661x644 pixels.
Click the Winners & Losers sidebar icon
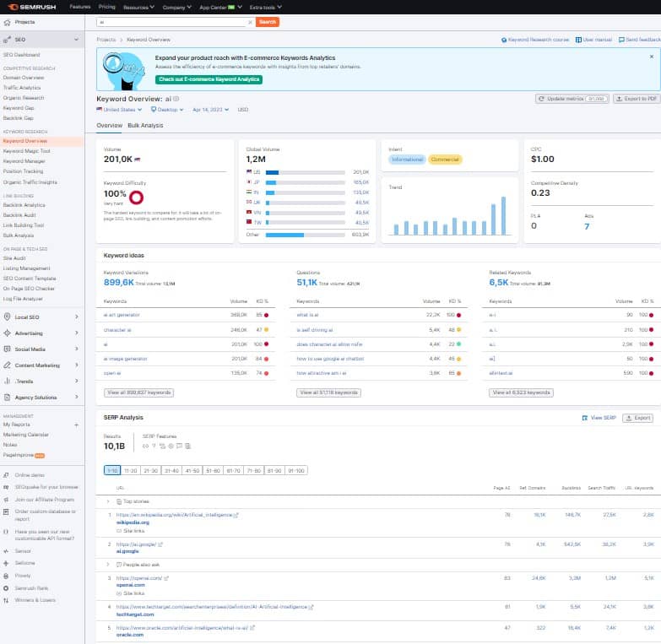pos(7,600)
